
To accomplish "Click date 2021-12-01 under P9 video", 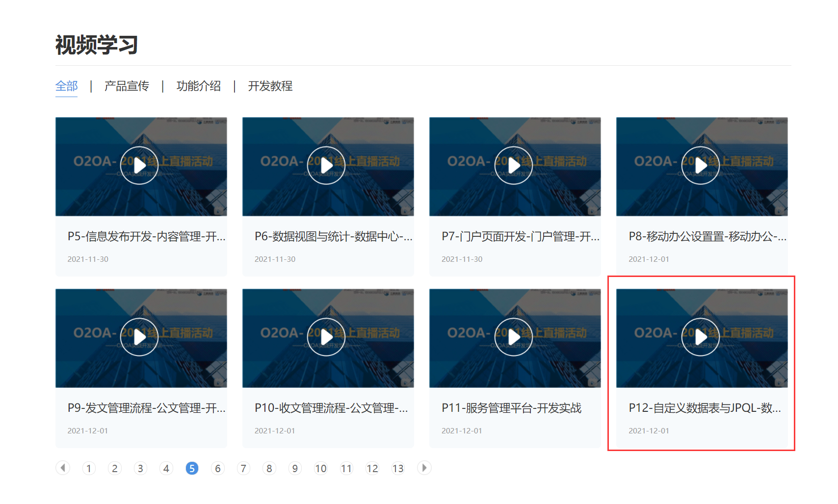I will tap(87, 430).
